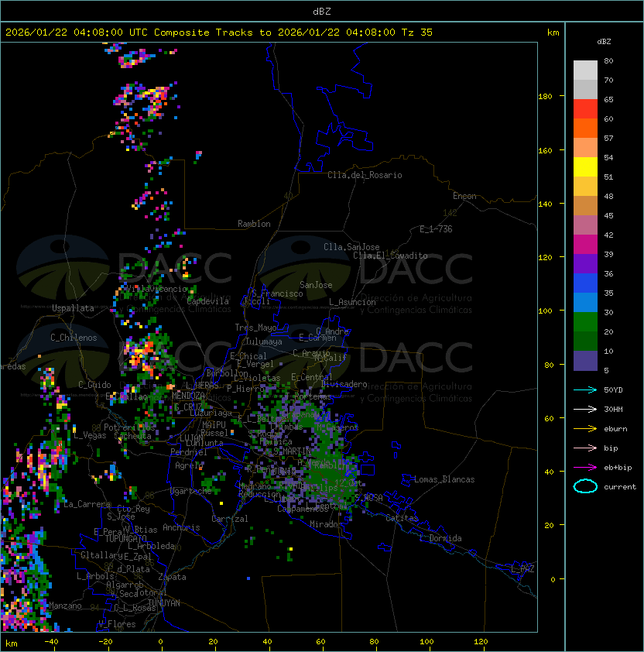This screenshot has height=652, width=644.
Task: Click the -20 km horizontal axis tick label
Action: click(x=105, y=642)
